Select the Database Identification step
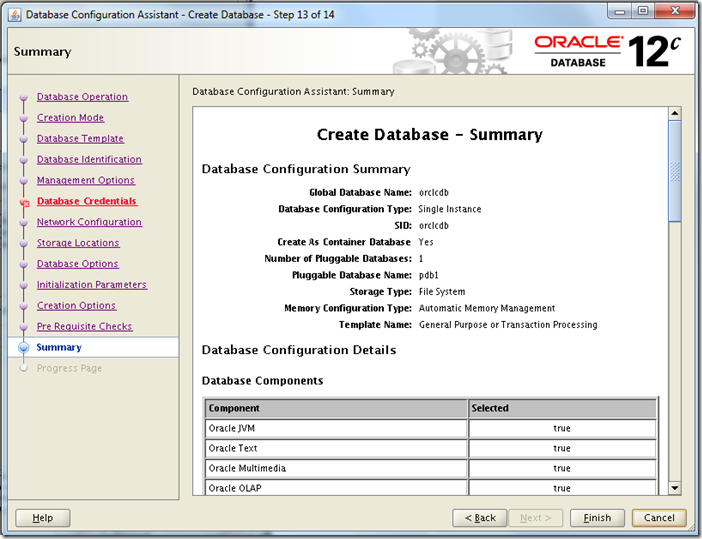Screen dimensions: 702x539 click(89, 160)
